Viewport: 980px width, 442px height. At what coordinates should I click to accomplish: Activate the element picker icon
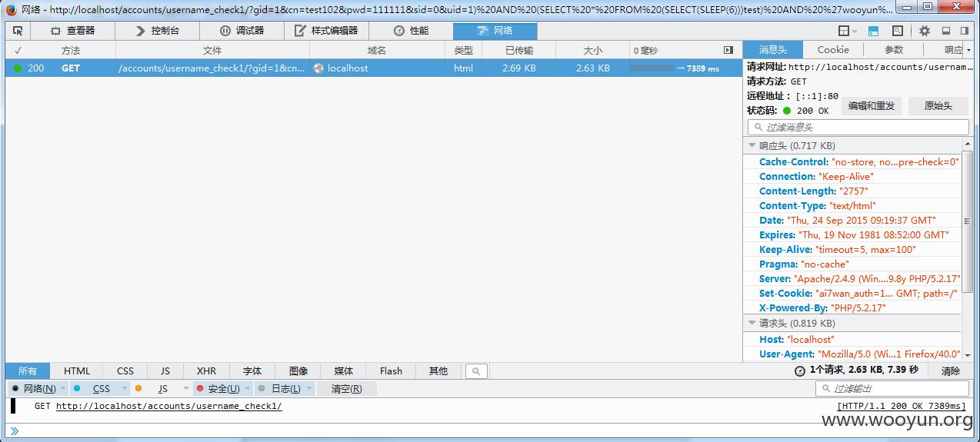(x=18, y=31)
